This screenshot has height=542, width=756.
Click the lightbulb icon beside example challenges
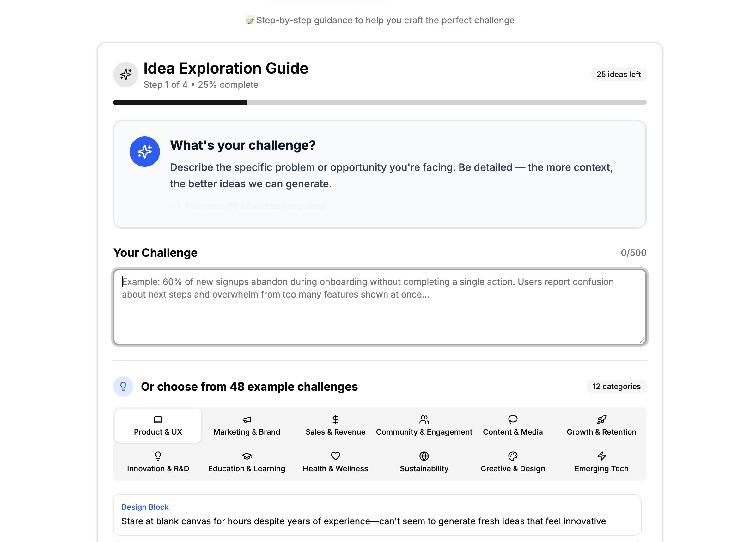(x=123, y=386)
